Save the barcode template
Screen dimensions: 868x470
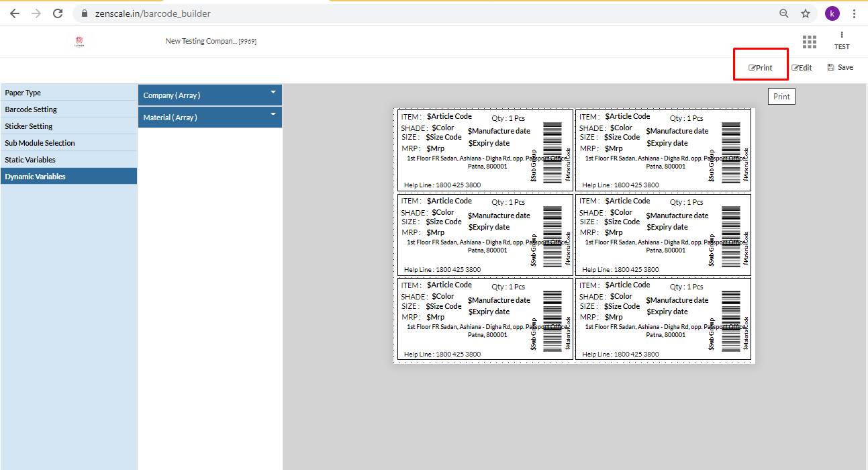(840, 67)
